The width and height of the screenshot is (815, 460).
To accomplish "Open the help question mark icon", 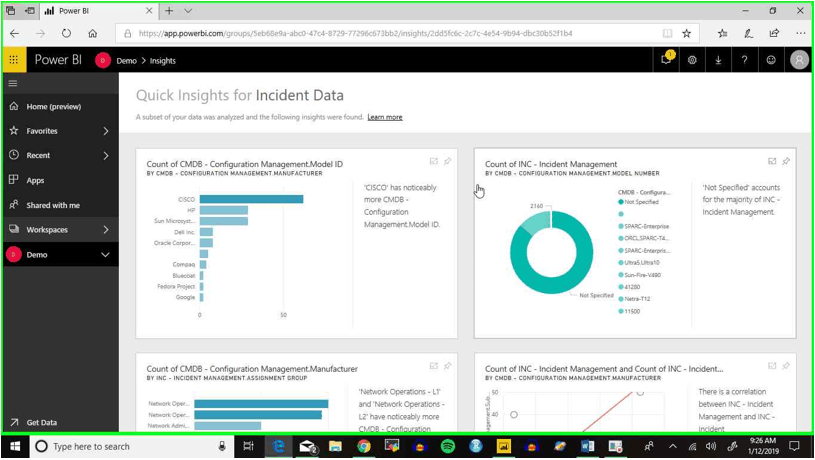I will pyautogui.click(x=744, y=60).
